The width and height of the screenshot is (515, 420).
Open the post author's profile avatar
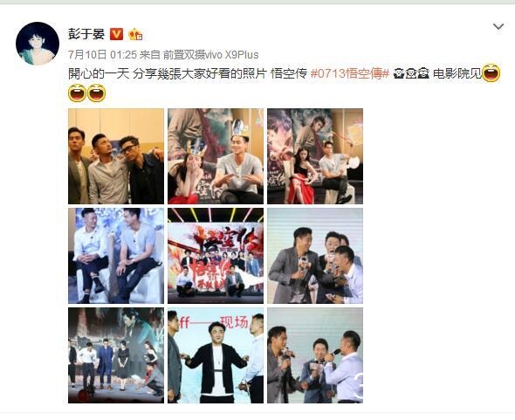point(38,44)
